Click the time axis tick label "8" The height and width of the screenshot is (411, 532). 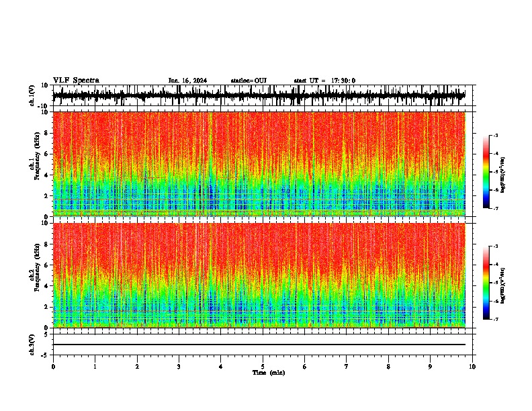388,367
